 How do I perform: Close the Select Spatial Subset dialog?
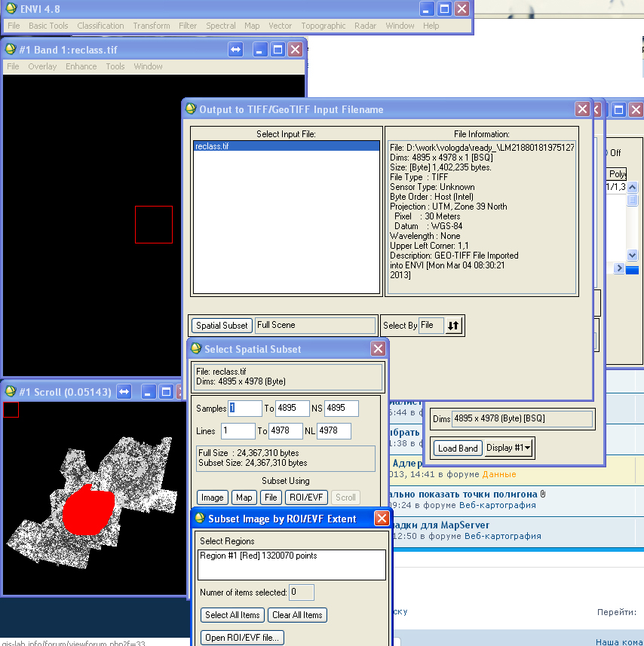tap(378, 348)
